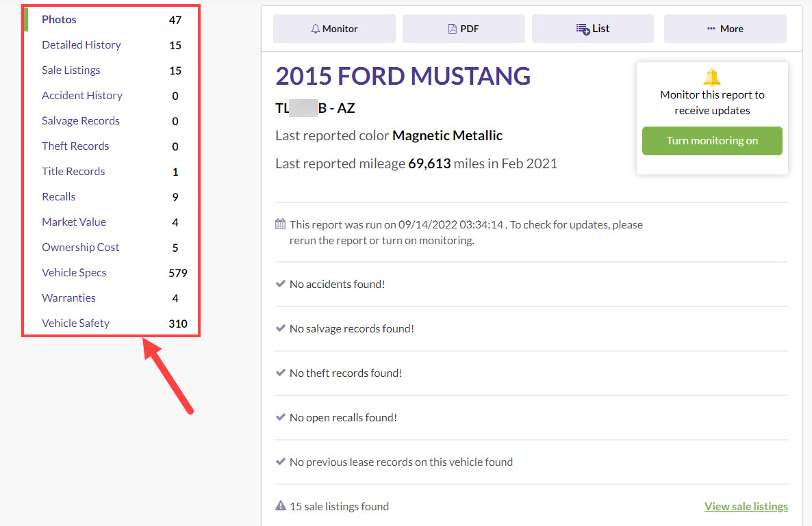Open the More options button
Screen dimensions: 812x526
point(725,29)
